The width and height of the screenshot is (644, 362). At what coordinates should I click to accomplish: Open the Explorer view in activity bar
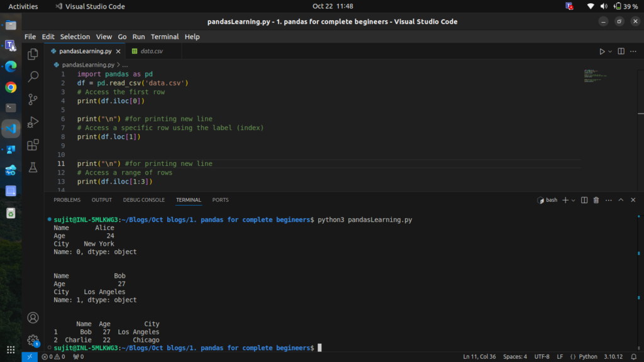tap(33, 55)
